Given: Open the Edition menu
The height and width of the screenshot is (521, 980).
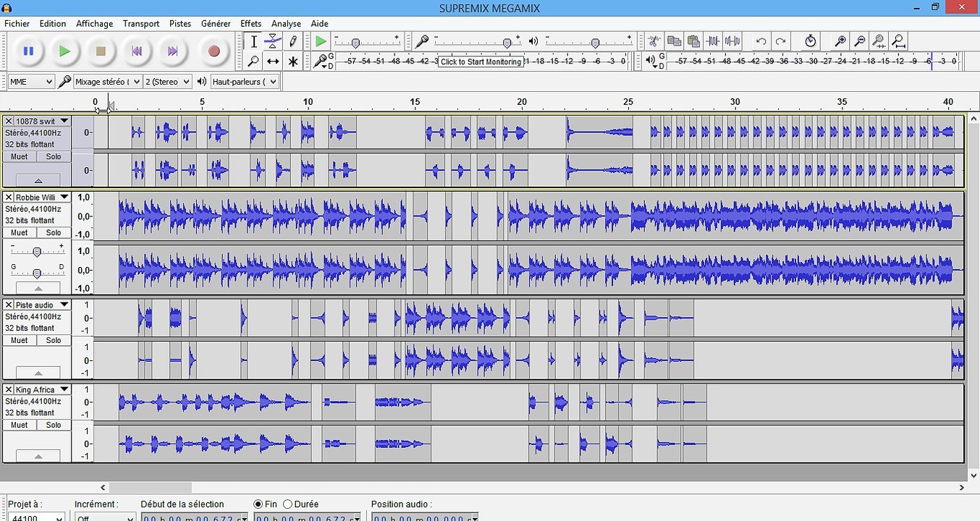Looking at the screenshot, I should [x=53, y=24].
